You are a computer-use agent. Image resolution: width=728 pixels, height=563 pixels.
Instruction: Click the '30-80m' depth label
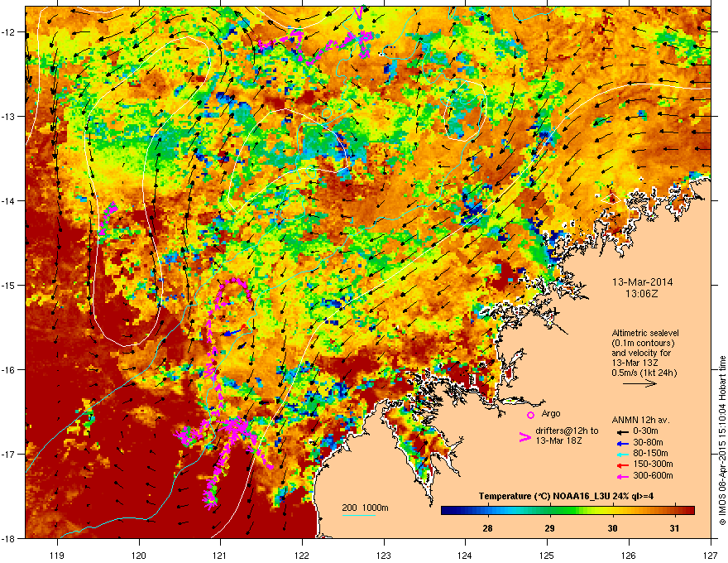[648, 442]
